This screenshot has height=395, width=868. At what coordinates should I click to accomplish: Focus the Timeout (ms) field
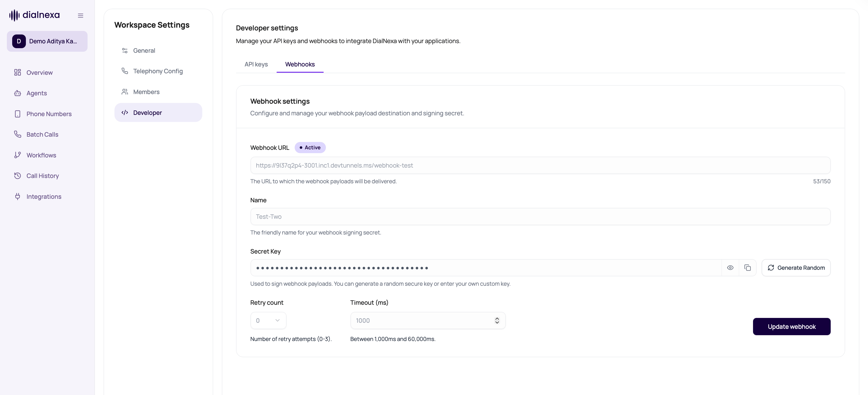click(x=428, y=320)
